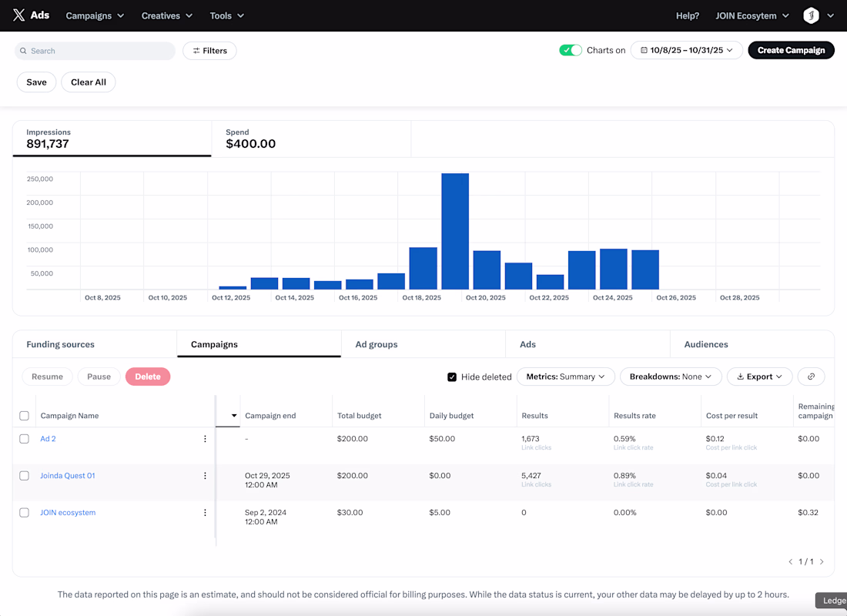Click the 0.89% results rate cell
Screen dimensions: 847x616
coord(624,476)
